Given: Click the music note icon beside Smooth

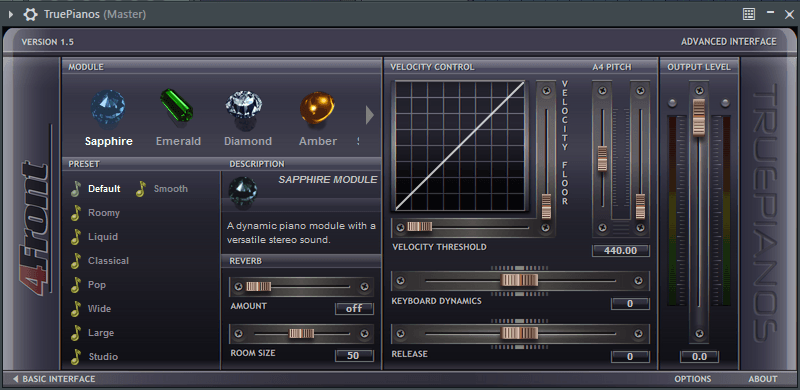Looking at the screenshot, I should (x=141, y=189).
